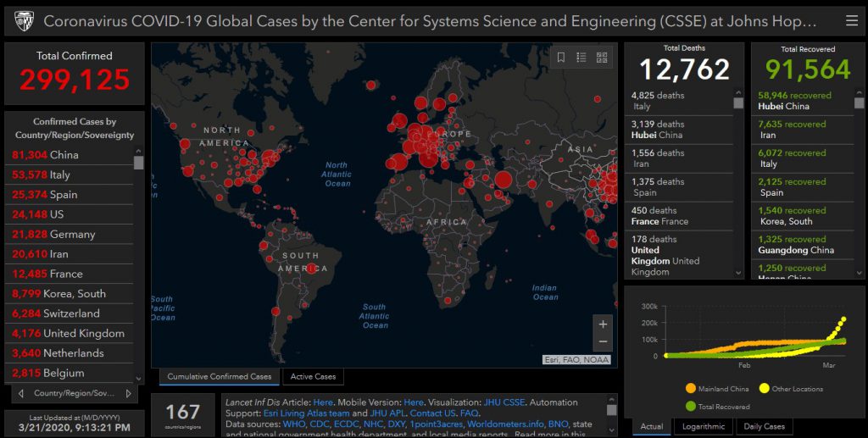Image resolution: width=868 pixels, height=438 pixels.
Task: Select the Logarithmic chart tab
Action: tap(704, 426)
